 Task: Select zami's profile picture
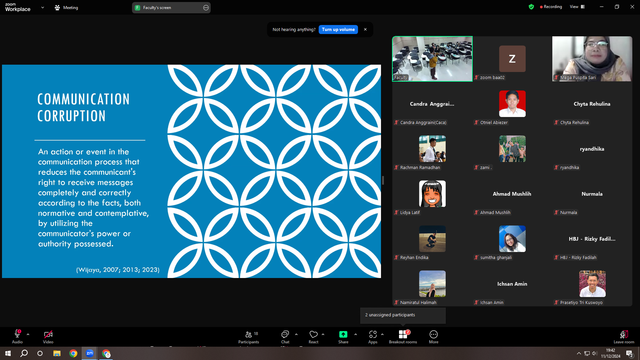tap(512, 149)
